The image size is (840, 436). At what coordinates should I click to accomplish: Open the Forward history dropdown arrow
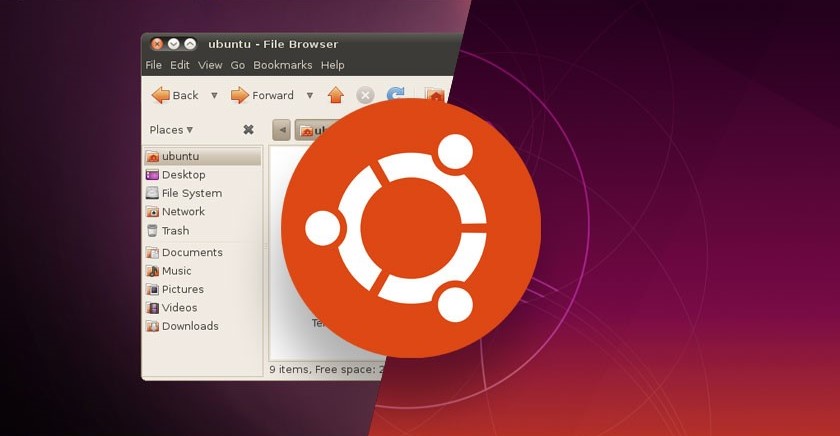(x=309, y=96)
